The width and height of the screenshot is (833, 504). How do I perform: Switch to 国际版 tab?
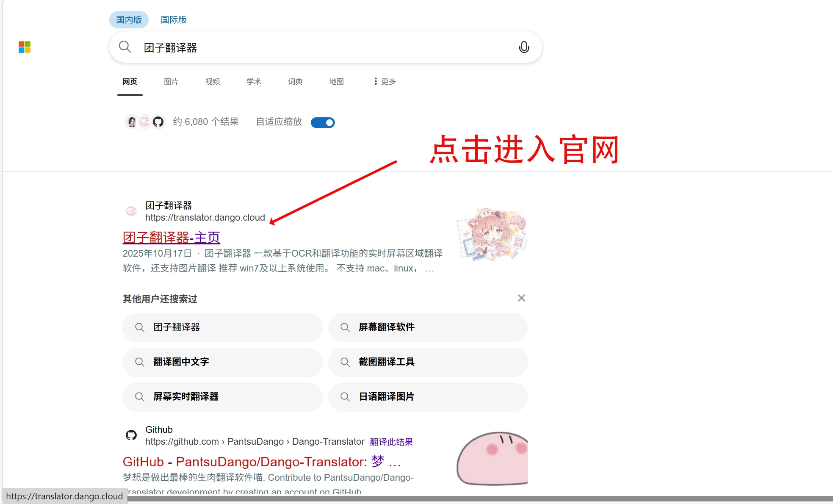tap(174, 19)
